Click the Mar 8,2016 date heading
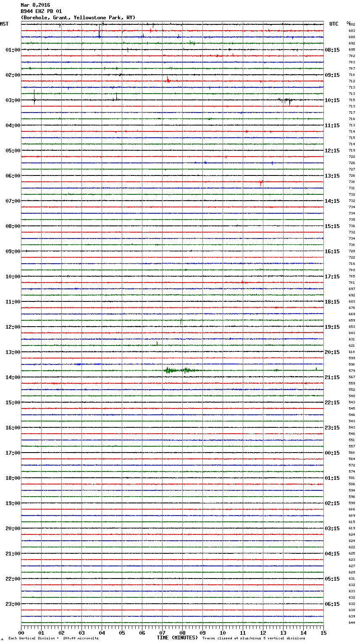The height and width of the screenshot is (644, 357). click(35, 5)
